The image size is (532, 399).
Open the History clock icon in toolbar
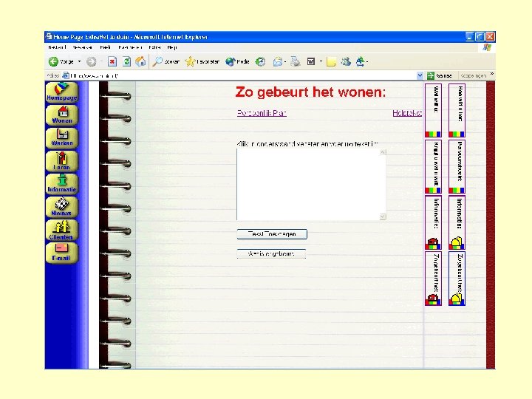tap(260, 61)
